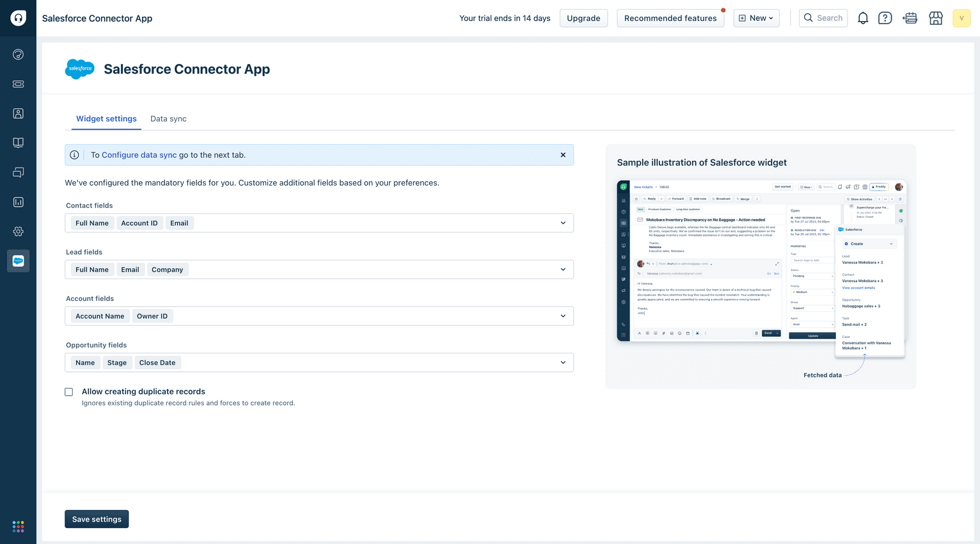Open the app switcher colored dots icon
Image resolution: width=980 pixels, height=544 pixels.
pyautogui.click(x=18, y=526)
